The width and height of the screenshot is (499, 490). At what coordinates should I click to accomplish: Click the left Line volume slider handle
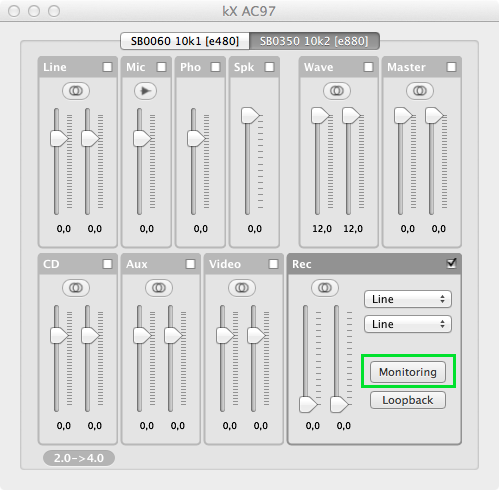(x=59, y=138)
